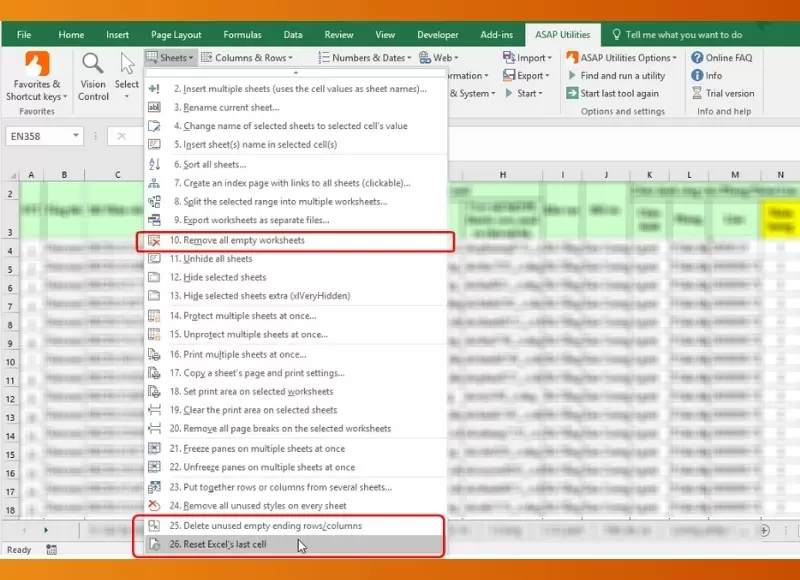Click the Hide selected sheets icon

coord(154,277)
